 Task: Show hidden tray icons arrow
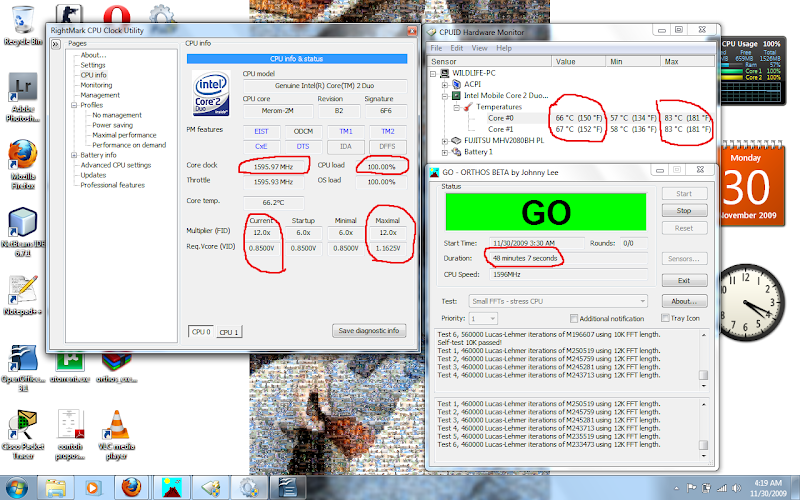pos(677,488)
